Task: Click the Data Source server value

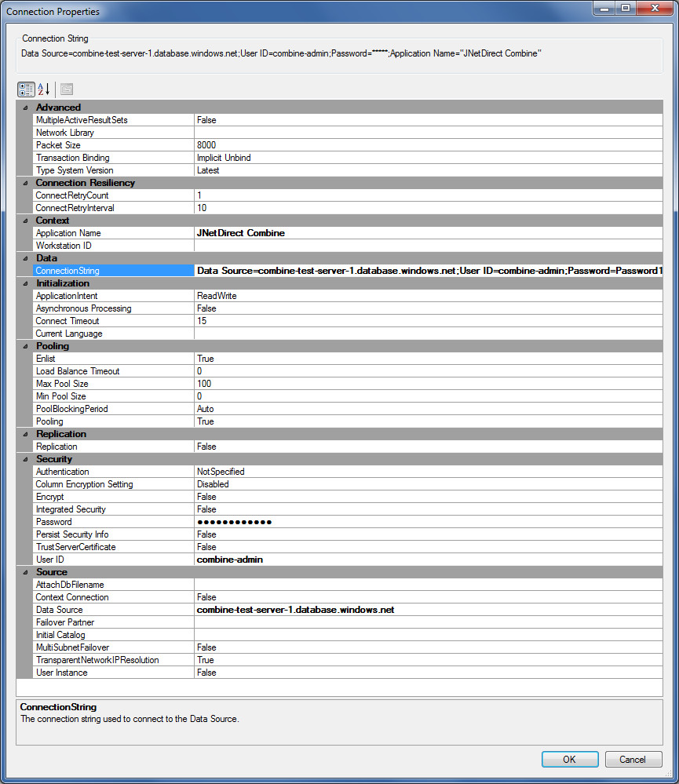Action: 428,610
